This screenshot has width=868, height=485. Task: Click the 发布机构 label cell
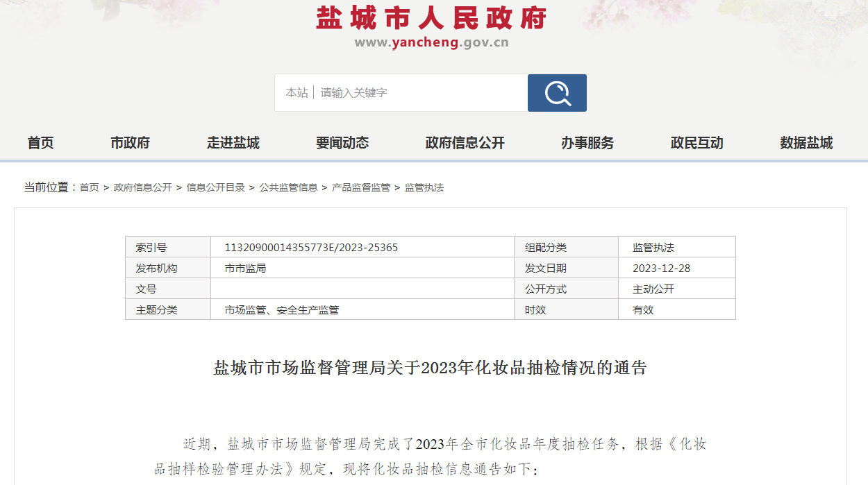[168, 268]
